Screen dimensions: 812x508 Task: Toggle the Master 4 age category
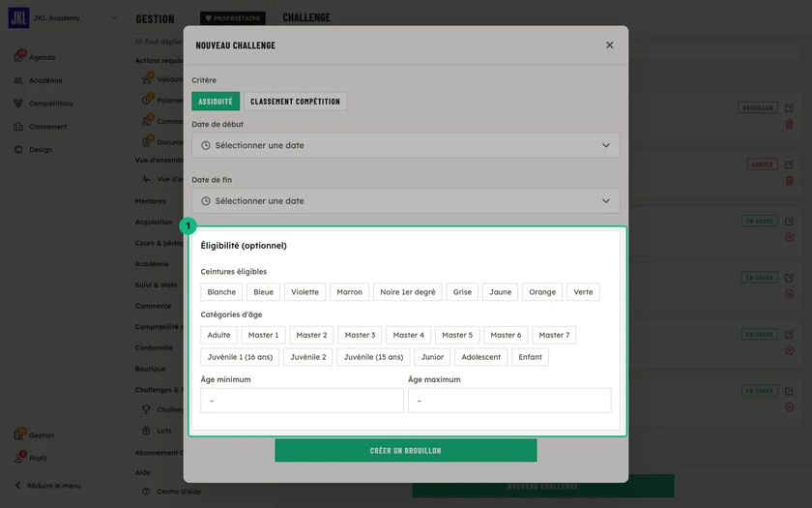click(408, 335)
